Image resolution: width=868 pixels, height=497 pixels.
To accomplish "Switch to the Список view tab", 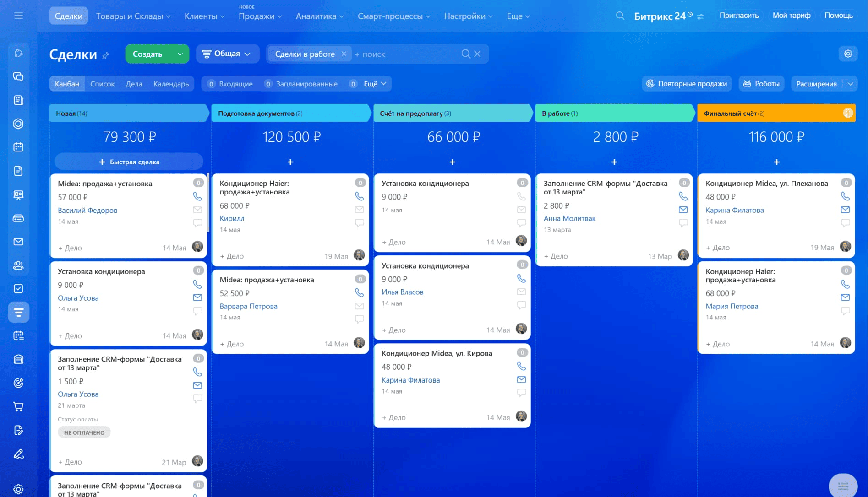I will (x=102, y=84).
